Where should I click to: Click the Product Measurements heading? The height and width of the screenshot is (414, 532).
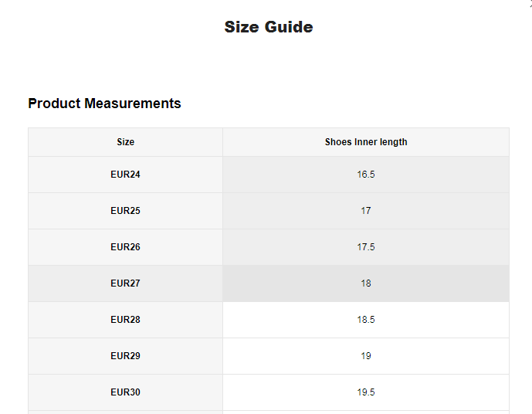pyautogui.click(x=104, y=103)
